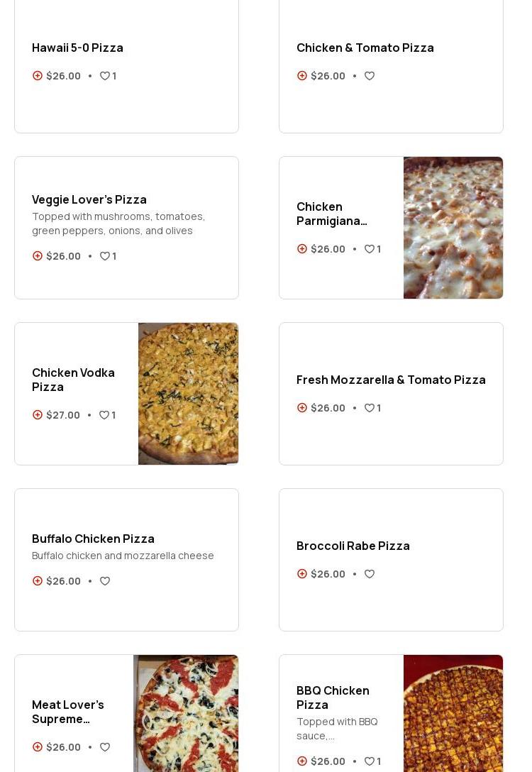Add Meat Lover's Supreme pizza to cart
Image resolution: width=532 pixels, height=772 pixels.
click(38, 747)
